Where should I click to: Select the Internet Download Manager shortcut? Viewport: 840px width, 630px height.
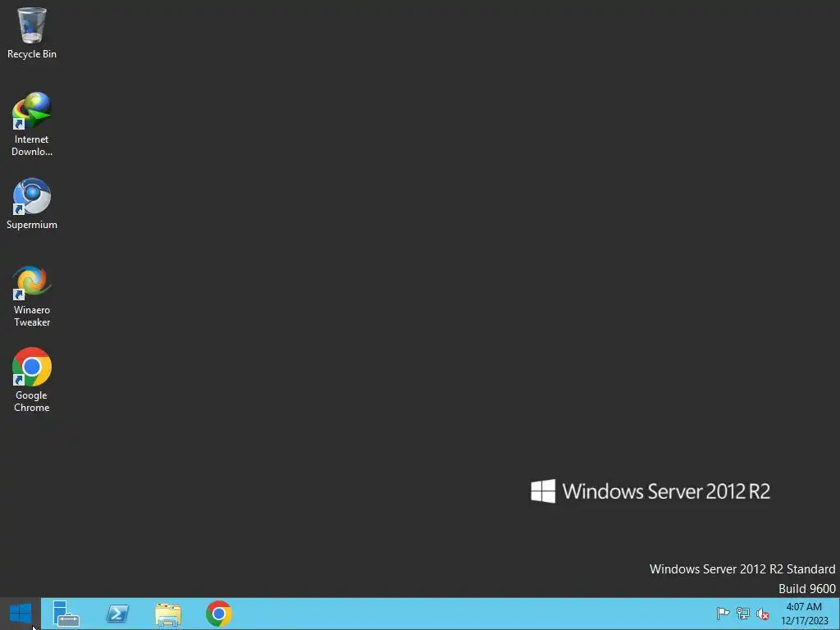[32, 125]
